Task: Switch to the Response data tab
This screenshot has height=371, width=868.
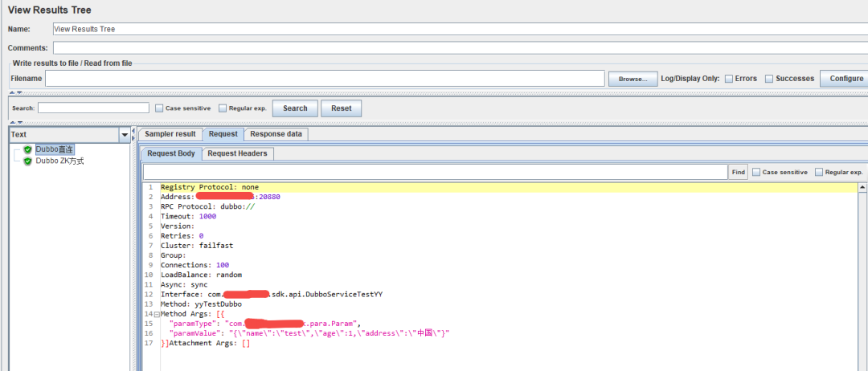Action: pyautogui.click(x=276, y=134)
